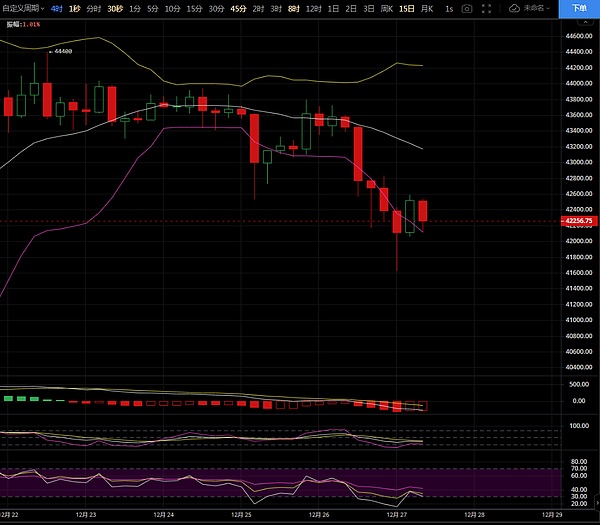600x525 pixels.
Task: Select the 周K weekly chart
Action: (388, 8)
